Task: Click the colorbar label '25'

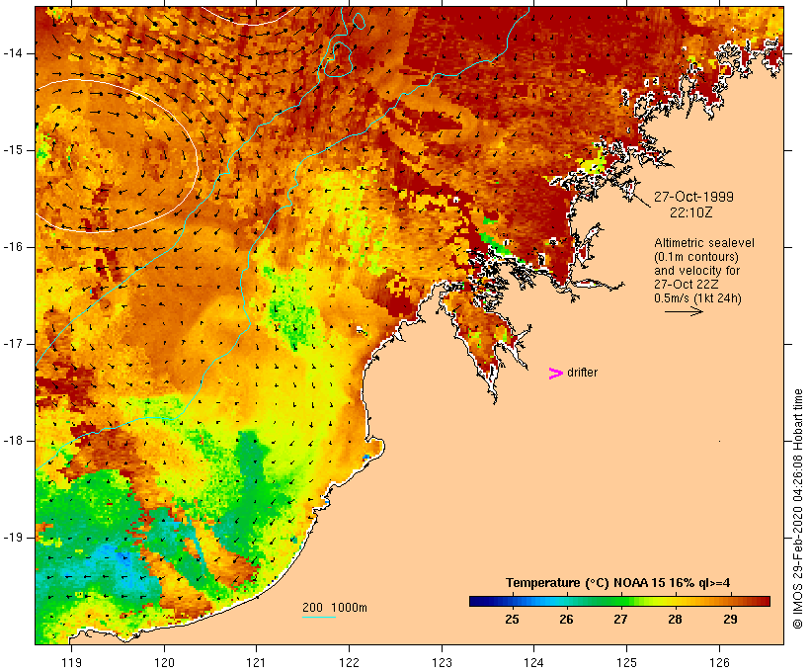Action: tap(512, 620)
